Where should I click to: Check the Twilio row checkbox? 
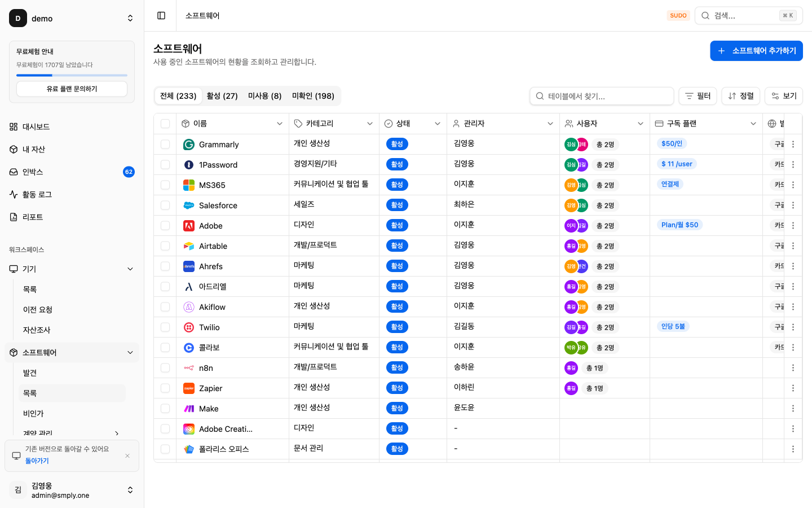tap(165, 327)
